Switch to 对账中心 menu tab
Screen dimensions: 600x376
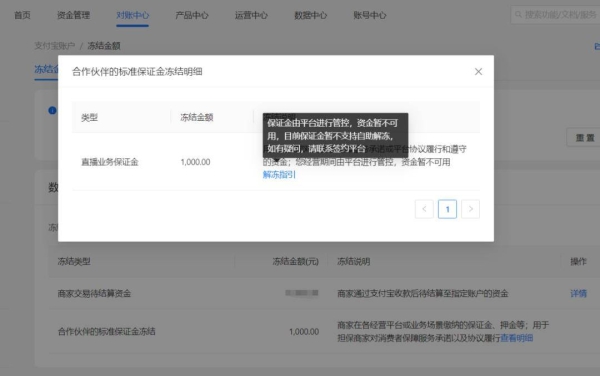coord(132,15)
